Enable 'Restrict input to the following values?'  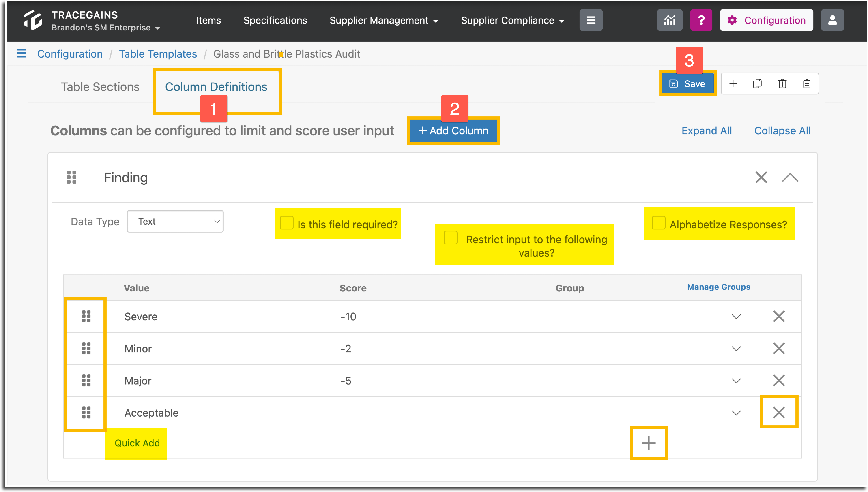pos(451,237)
